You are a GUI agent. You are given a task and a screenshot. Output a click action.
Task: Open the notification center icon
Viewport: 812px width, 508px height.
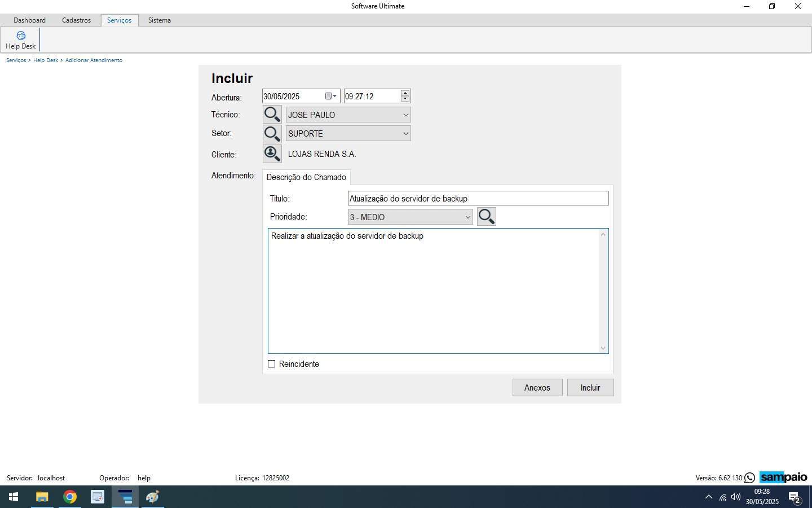tap(795, 497)
